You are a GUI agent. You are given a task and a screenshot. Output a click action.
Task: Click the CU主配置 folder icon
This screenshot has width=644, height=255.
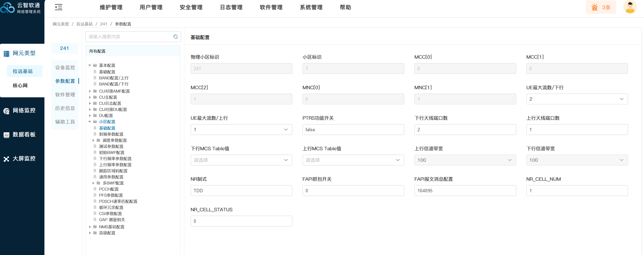point(95,97)
